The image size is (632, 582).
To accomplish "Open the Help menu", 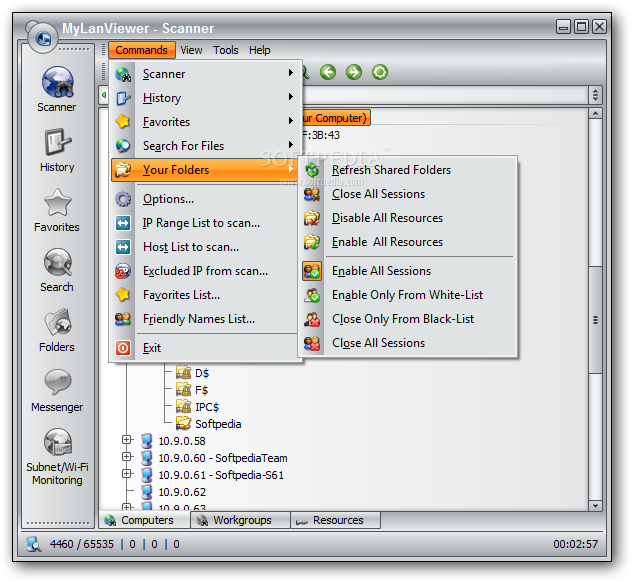I will click(x=260, y=50).
